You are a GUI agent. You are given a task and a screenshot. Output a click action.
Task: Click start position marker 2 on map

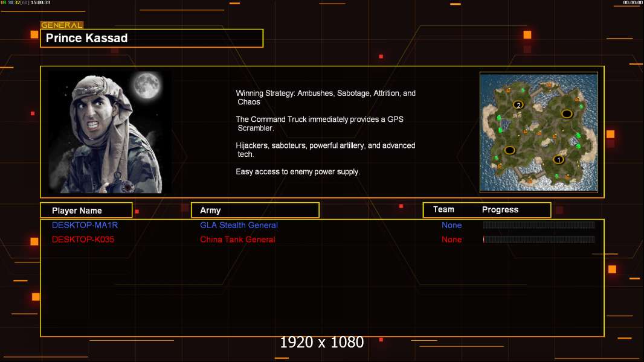(518, 105)
